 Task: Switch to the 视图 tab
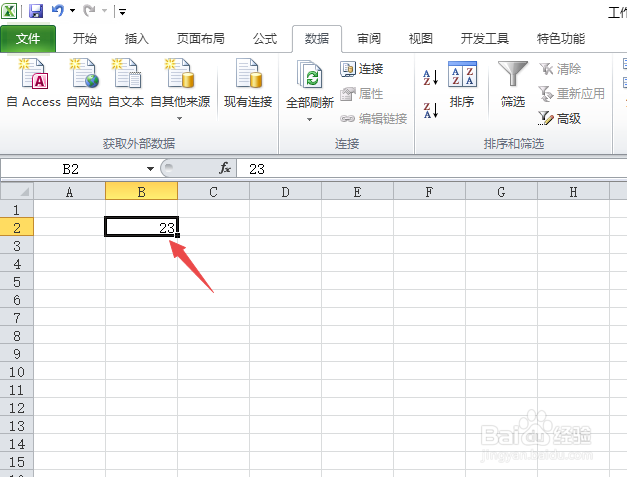421,39
